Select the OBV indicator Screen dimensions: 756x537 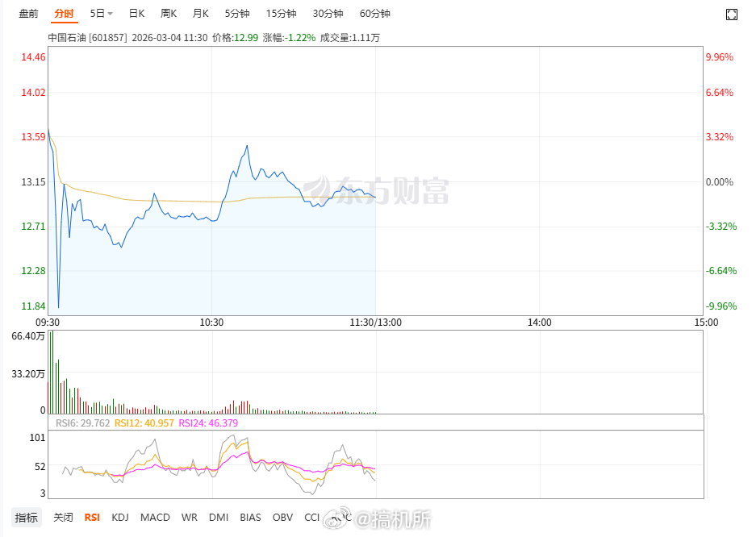click(282, 518)
